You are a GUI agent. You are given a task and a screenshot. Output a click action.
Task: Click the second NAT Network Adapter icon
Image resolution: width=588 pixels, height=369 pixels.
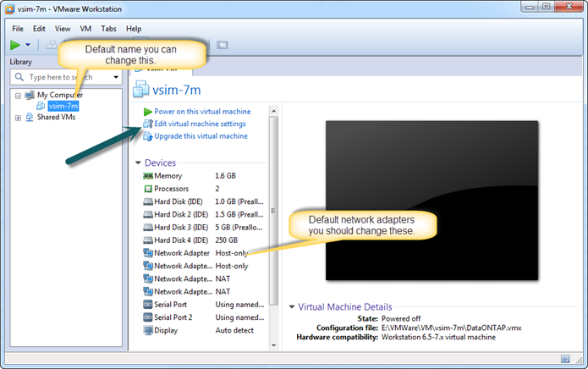(148, 291)
